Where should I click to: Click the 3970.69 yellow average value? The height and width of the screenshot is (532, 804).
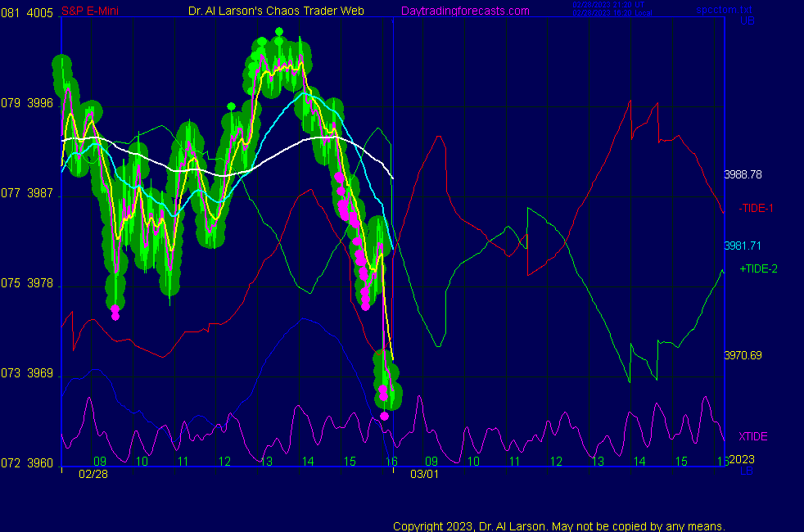[743, 356]
